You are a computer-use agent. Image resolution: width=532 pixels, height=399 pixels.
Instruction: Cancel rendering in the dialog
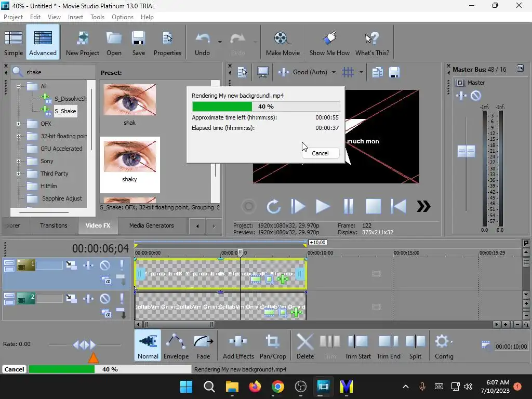pos(320,153)
